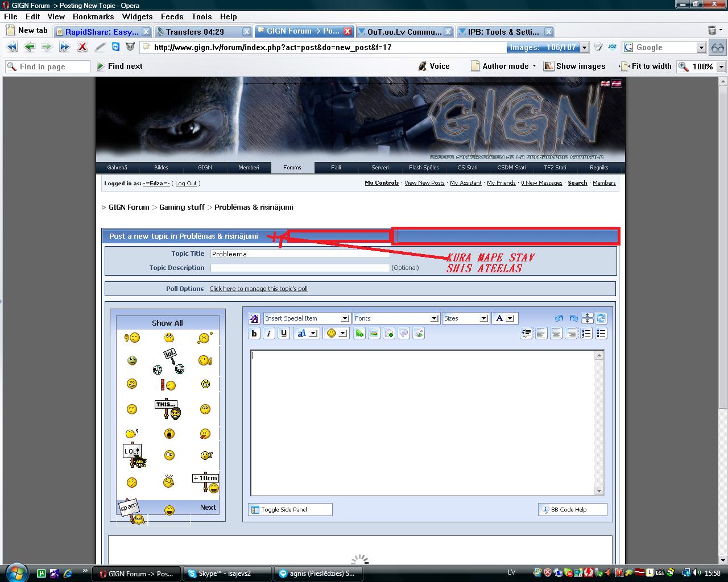Open the Insert Special Item dropdown

click(307, 318)
